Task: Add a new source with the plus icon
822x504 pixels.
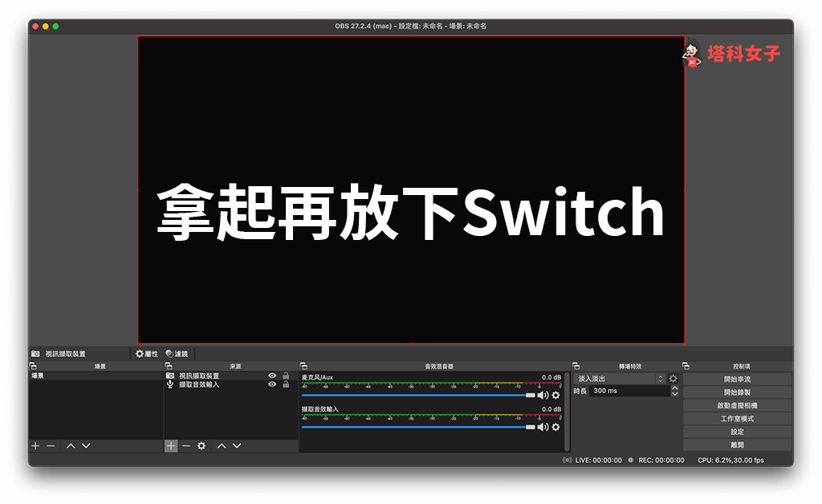Action: [x=171, y=445]
